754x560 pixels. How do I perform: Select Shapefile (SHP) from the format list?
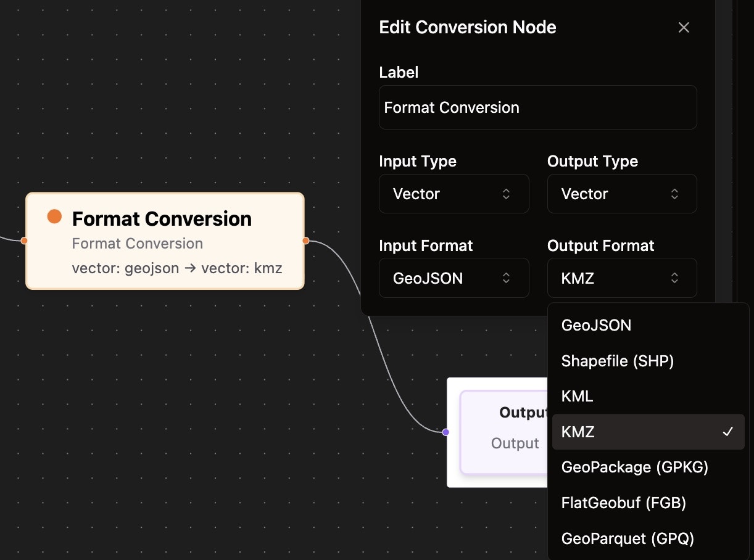point(617,361)
